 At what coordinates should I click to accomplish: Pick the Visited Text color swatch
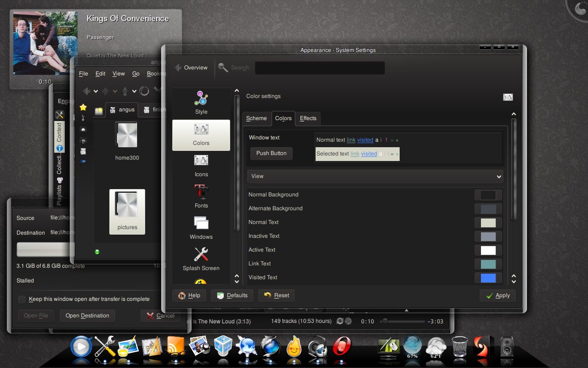[x=488, y=278]
